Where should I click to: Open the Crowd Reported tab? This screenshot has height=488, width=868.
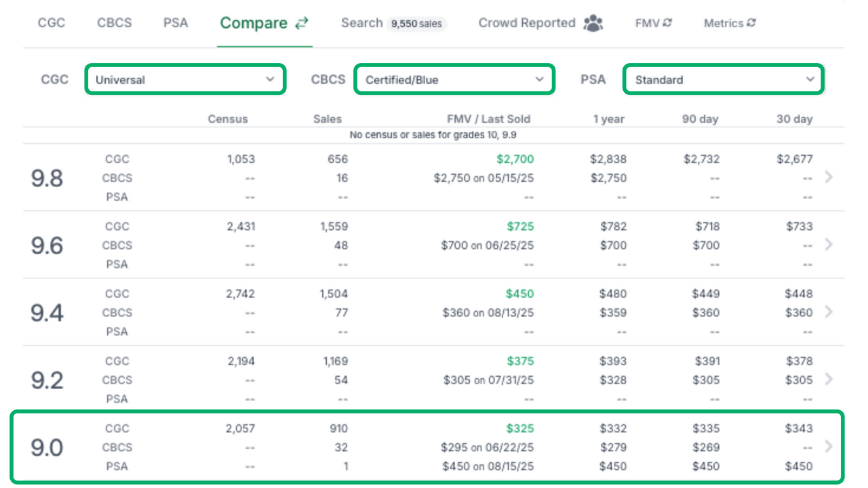pyautogui.click(x=540, y=23)
